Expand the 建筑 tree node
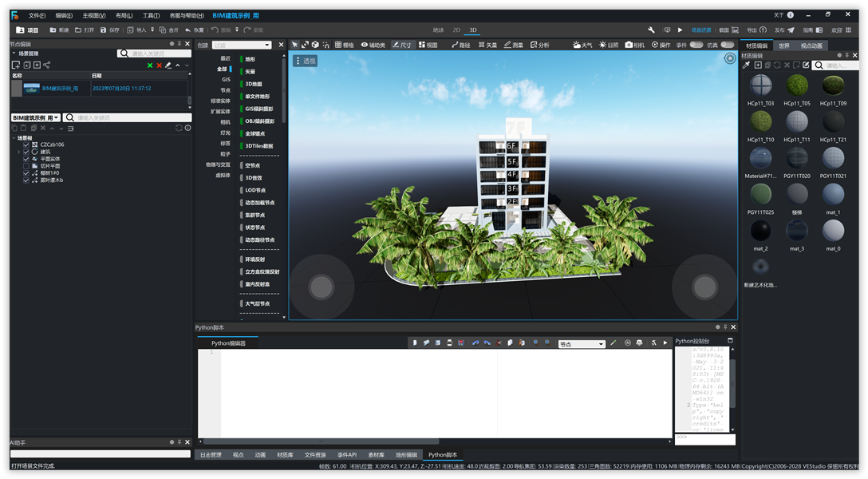Viewport: 868px width, 479px height. pos(19,152)
